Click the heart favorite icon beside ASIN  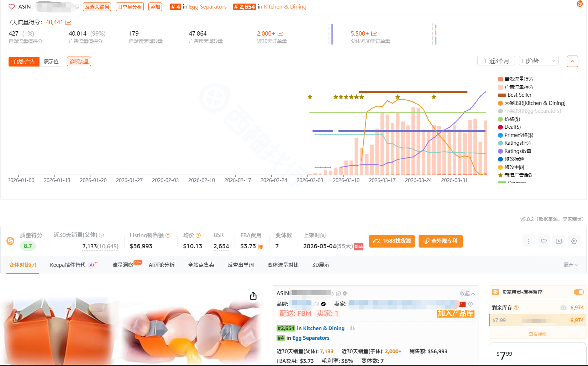tap(12, 7)
